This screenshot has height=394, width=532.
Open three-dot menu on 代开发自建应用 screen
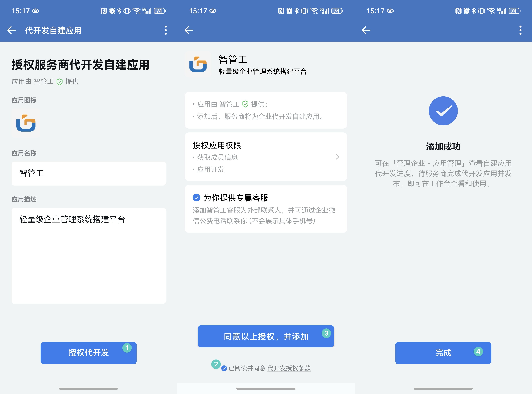pos(166,30)
